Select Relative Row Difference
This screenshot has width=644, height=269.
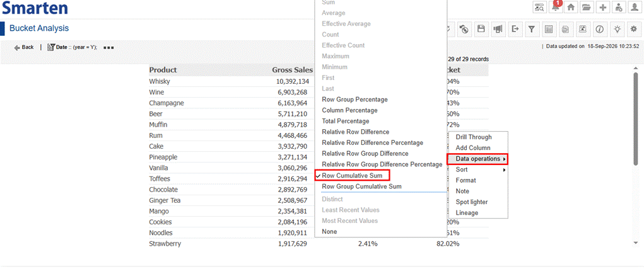pyautogui.click(x=355, y=132)
